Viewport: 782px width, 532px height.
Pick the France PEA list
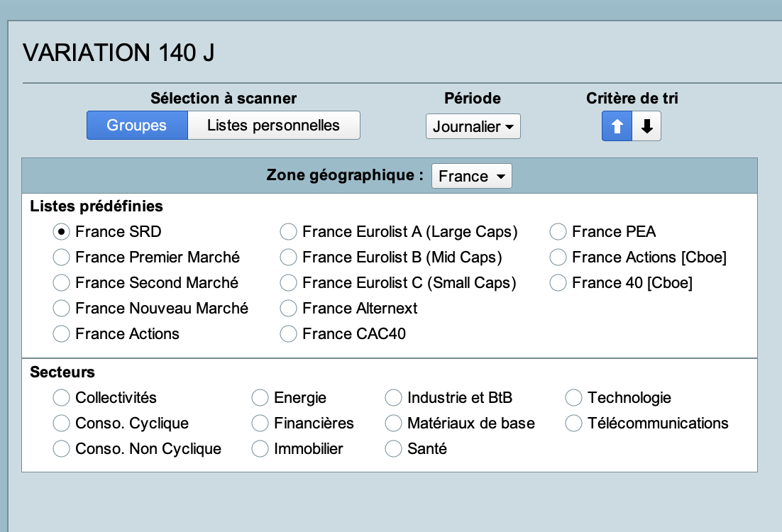click(x=558, y=232)
